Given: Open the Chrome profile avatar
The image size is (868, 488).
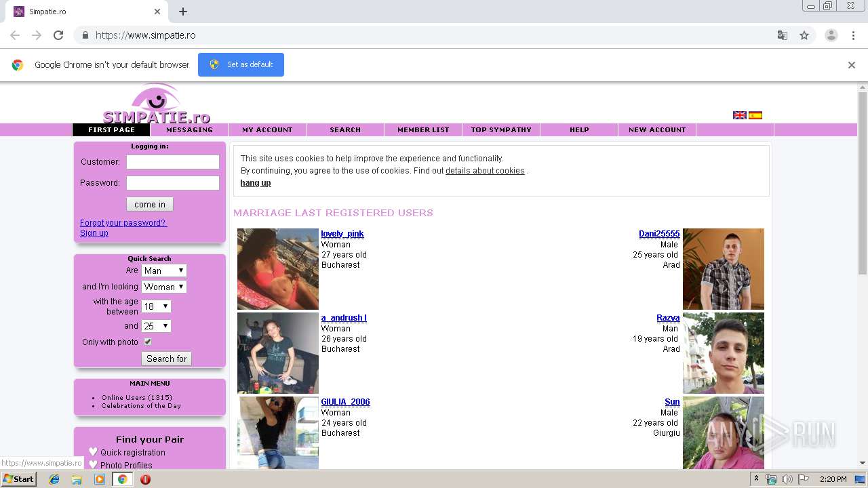Looking at the screenshot, I should point(831,35).
